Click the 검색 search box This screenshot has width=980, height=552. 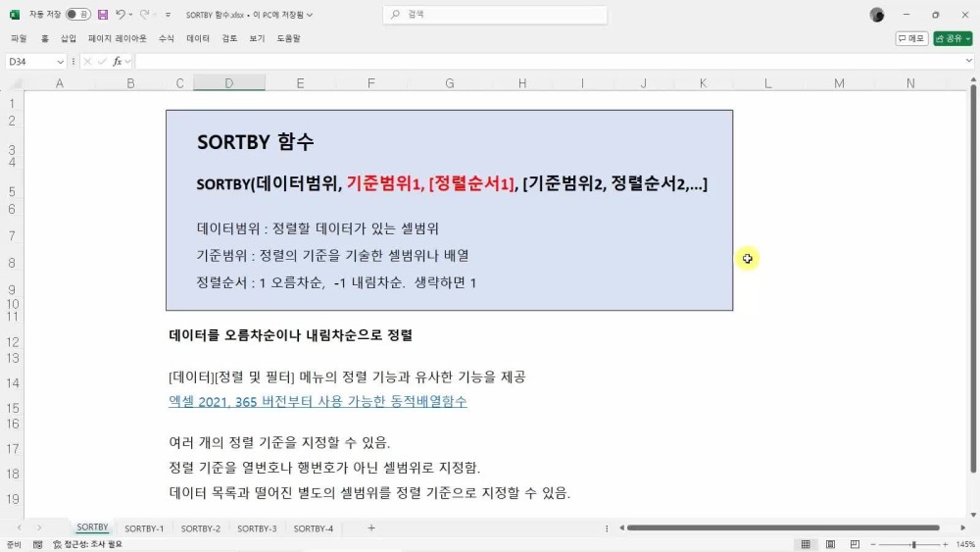[x=495, y=15]
